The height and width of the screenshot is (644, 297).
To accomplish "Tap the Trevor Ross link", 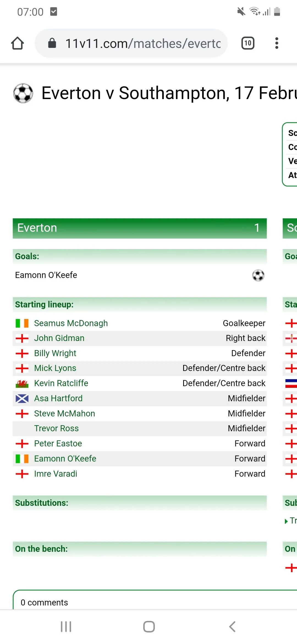I will (x=56, y=428).
